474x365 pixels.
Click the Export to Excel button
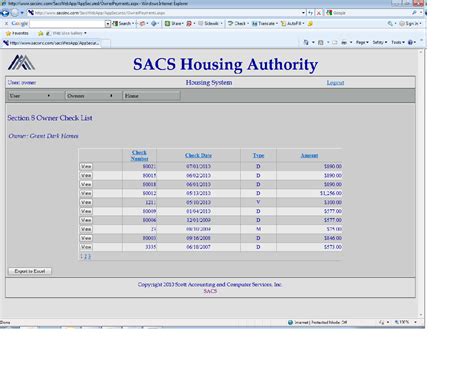pos(30,271)
